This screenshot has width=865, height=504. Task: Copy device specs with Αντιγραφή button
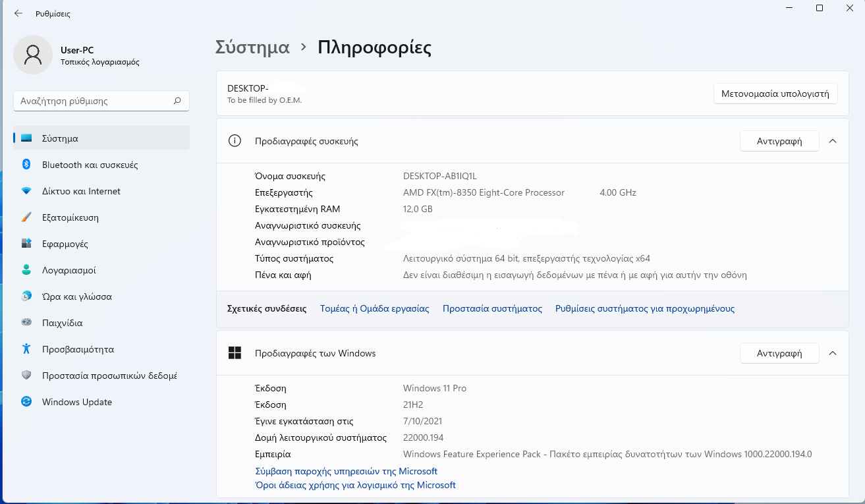[x=779, y=141]
